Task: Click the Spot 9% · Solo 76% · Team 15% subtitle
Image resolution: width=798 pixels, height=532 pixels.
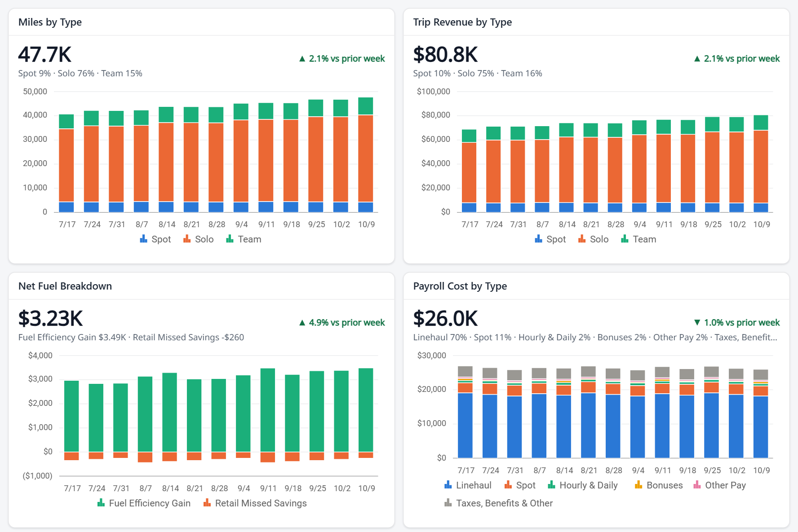Action: point(80,73)
